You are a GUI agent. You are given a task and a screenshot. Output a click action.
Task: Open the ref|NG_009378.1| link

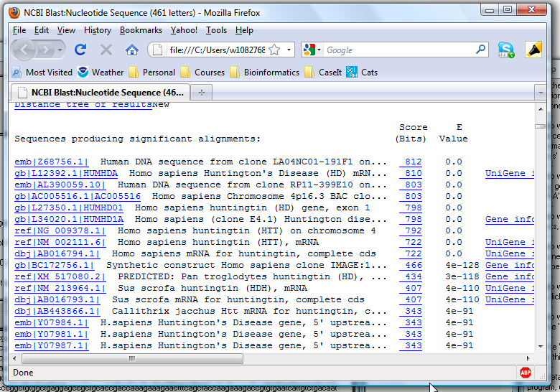click(x=60, y=230)
